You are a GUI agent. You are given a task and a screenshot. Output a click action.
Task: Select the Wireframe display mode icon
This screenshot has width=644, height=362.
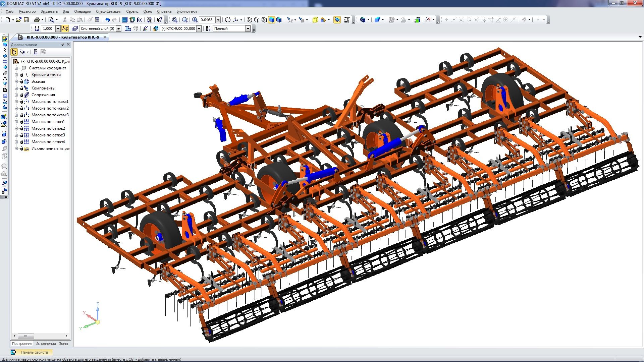(x=249, y=20)
